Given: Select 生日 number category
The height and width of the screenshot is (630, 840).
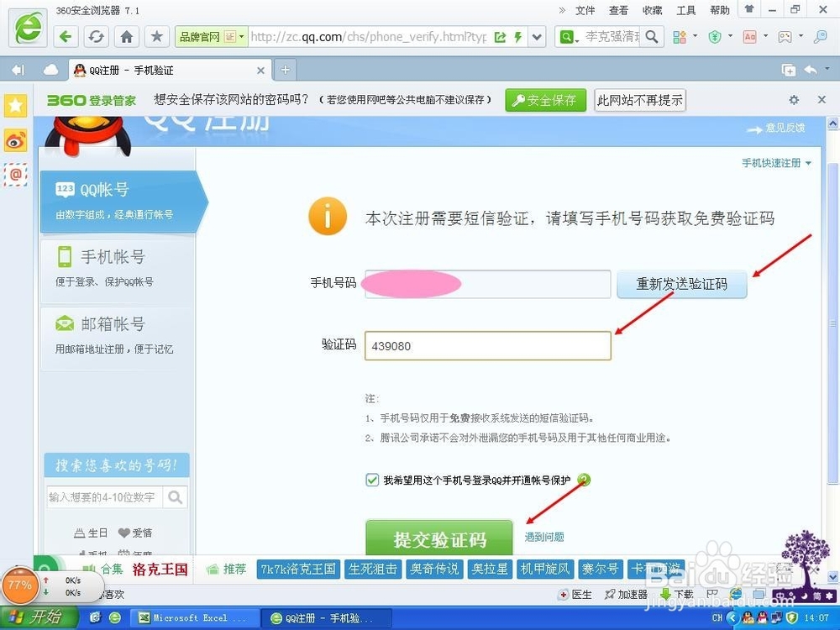Looking at the screenshot, I should coord(91,533).
